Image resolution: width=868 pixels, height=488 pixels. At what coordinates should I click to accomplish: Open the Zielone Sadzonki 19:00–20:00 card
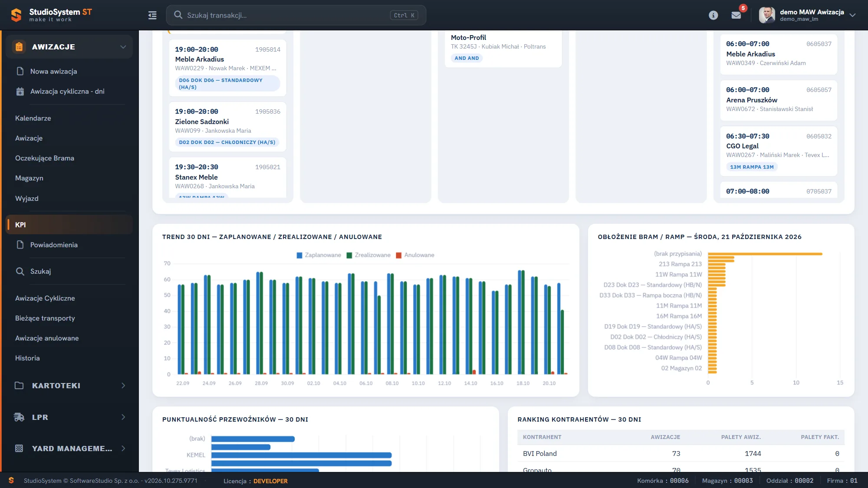[x=227, y=127]
